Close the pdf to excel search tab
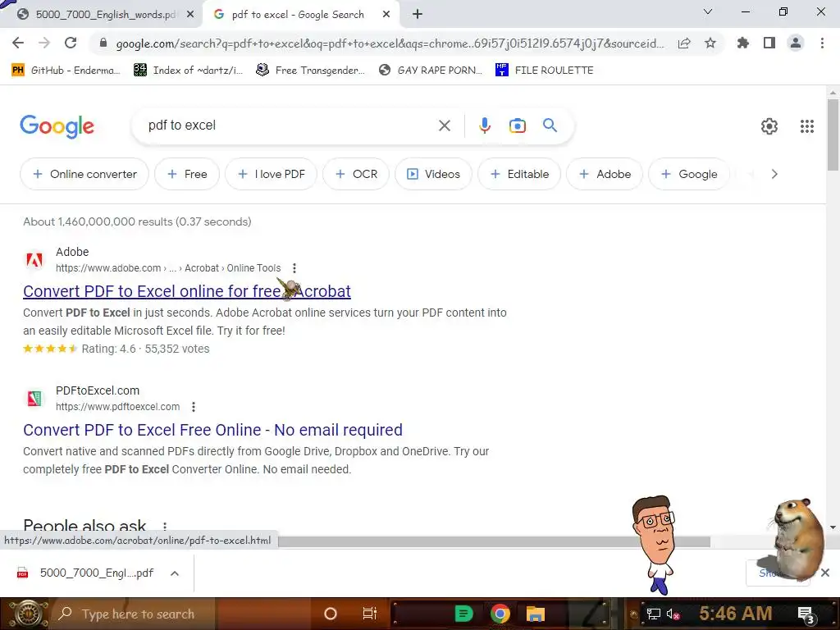Viewport: 840px width, 630px height. [386, 15]
